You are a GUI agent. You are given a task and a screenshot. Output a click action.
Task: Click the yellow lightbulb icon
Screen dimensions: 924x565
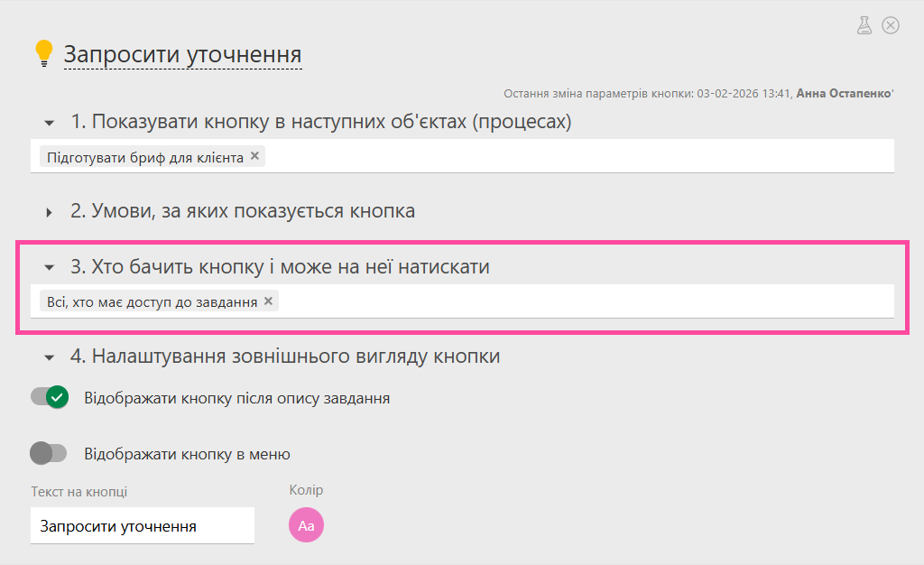(x=43, y=52)
